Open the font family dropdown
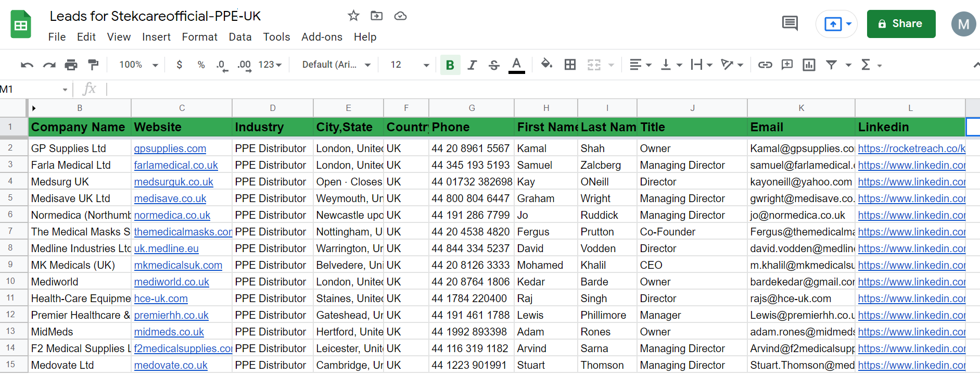 point(336,65)
